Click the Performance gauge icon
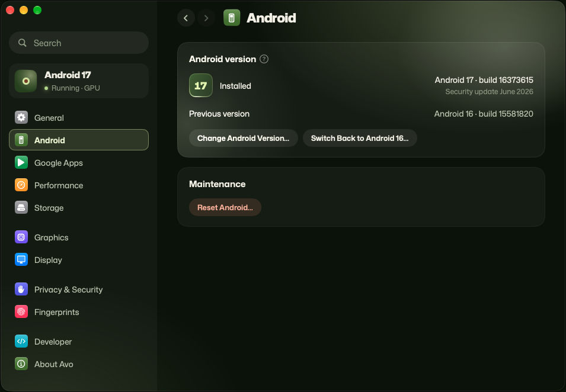The width and height of the screenshot is (566, 392). point(21,185)
